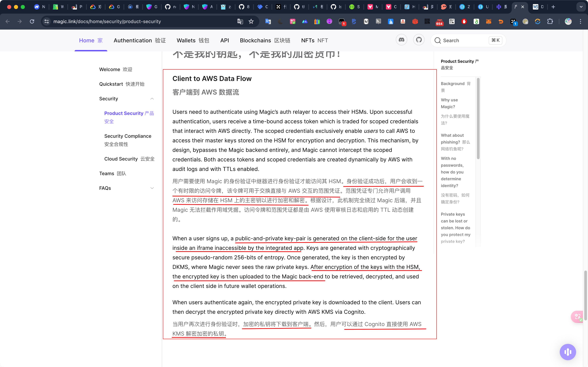Screen dimensions: 588x367
Task: Open the GitHub icon link
Action: (419, 40)
